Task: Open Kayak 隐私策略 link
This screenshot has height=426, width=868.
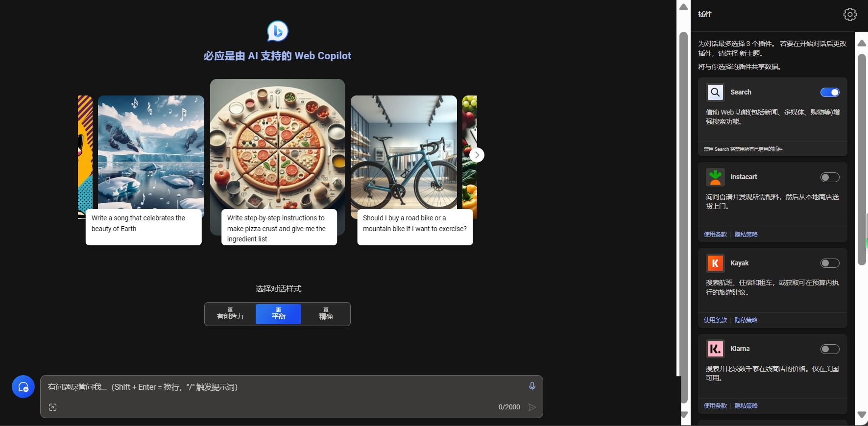Action: [x=746, y=320]
